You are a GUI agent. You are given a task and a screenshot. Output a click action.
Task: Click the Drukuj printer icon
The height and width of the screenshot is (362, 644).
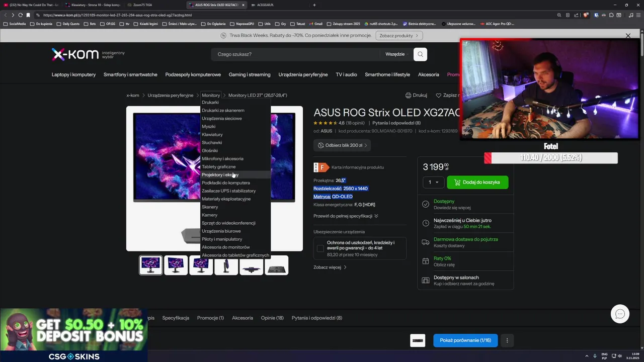(x=408, y=95)
